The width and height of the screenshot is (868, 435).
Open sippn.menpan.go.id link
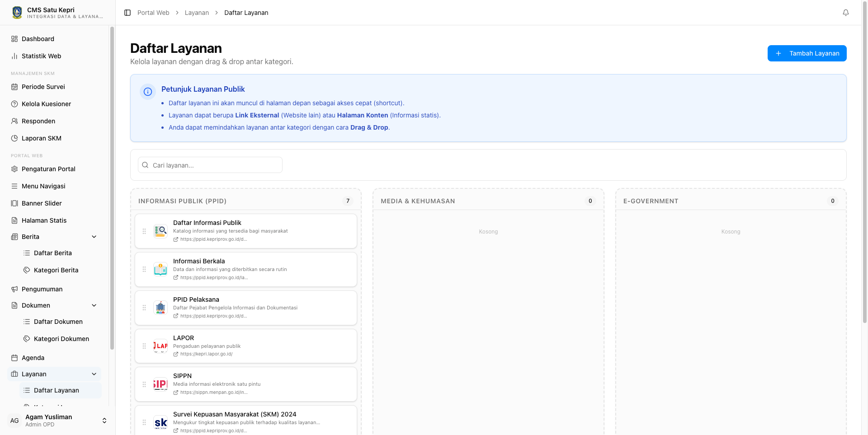tap(214, 393)
